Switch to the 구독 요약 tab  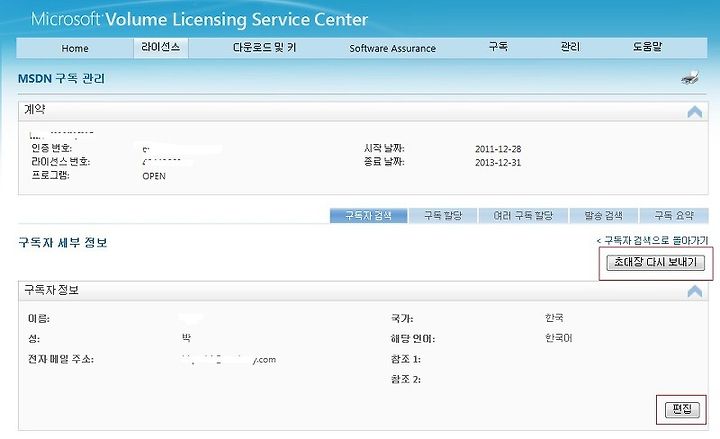point(674,215)
